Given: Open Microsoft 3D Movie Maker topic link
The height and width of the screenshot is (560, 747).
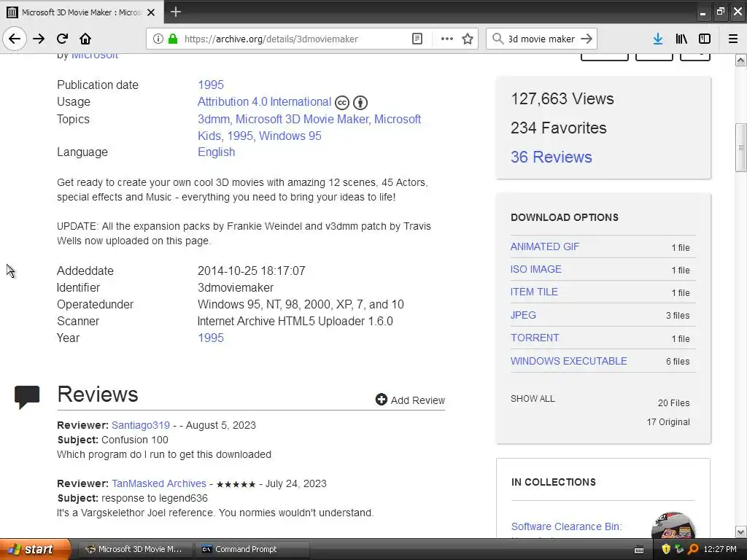Looking at the screenshot, I should pyautogui.click(x=302, y=119).
